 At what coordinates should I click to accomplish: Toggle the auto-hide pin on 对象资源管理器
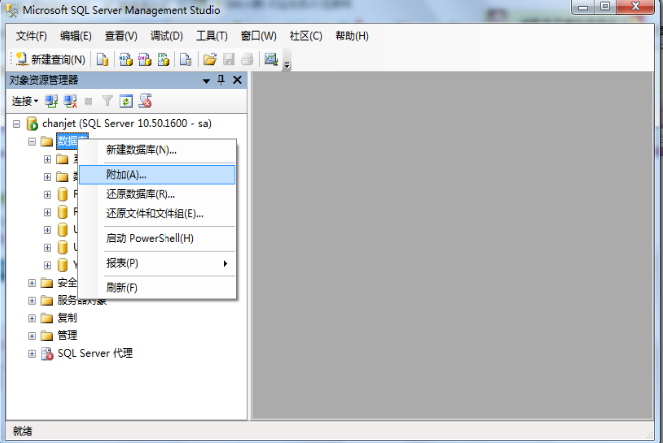tap(221, 80)
